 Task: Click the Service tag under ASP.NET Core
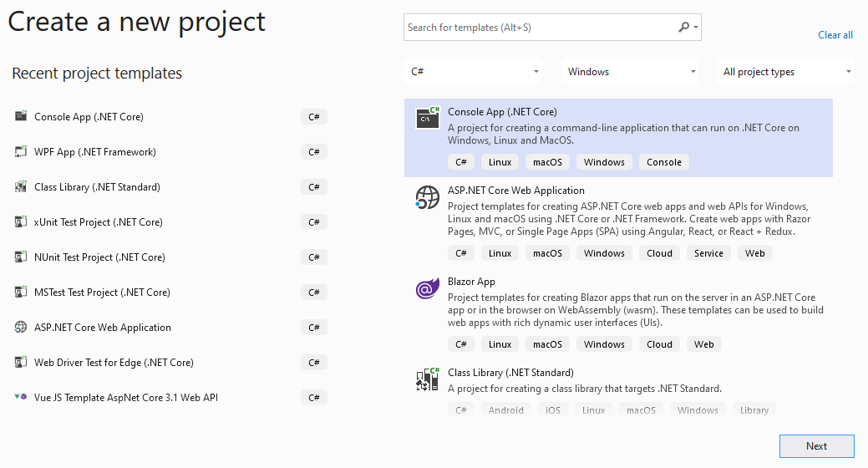[708, 253]
